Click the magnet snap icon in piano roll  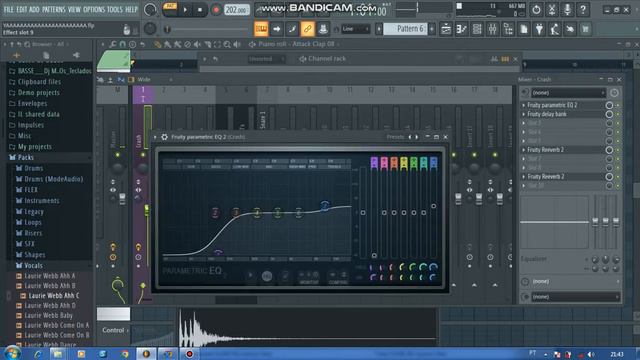122,44
